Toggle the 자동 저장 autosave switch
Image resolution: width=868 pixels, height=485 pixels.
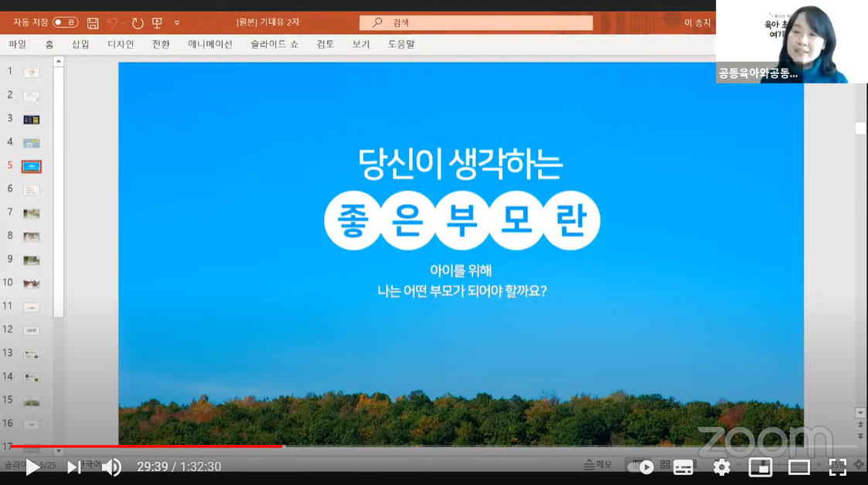pos(66,22)
